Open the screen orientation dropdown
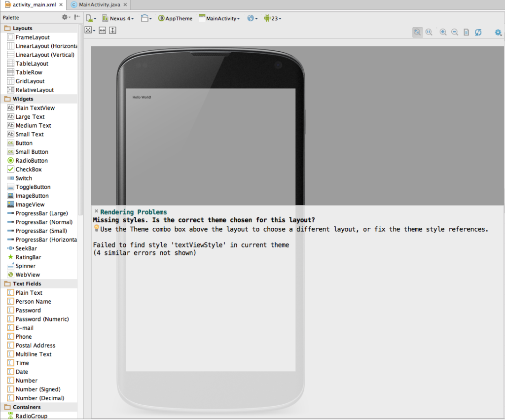The width and height of the screenshot is (505, 420). [x=144, y=18]
